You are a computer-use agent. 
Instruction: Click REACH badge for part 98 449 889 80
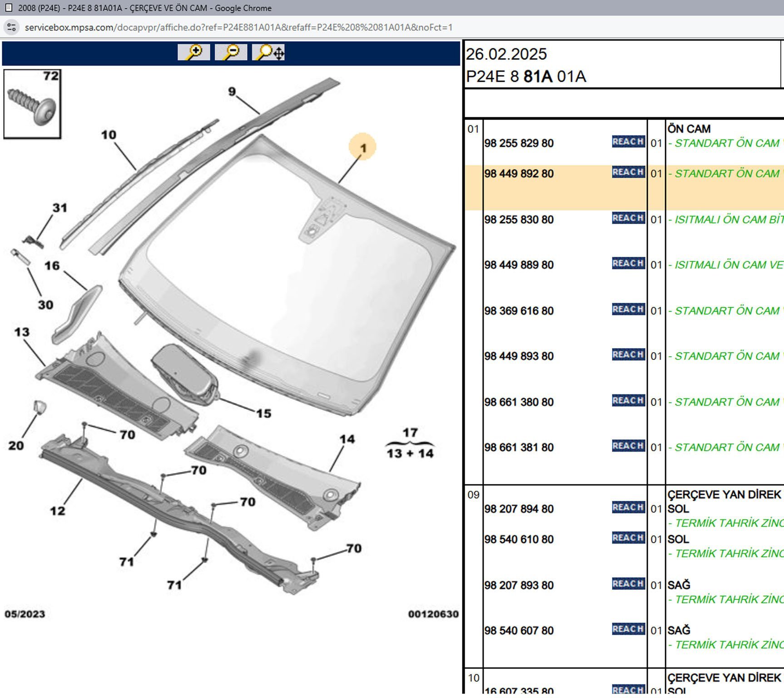628,264
